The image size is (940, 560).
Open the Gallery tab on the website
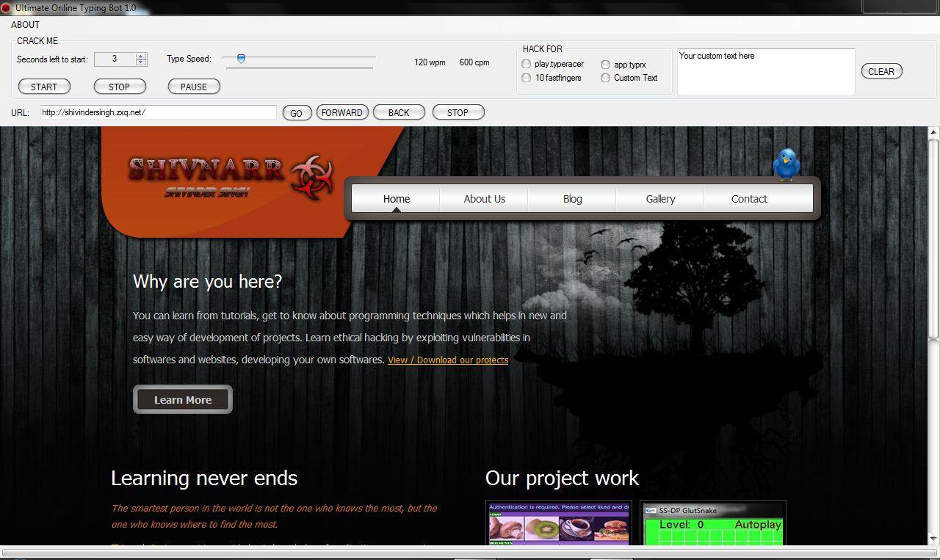click(660, 199)
